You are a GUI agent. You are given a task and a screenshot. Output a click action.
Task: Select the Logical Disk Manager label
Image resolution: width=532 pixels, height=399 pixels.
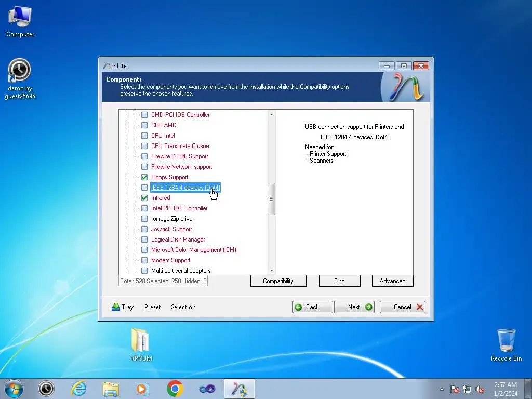pos(178,240)
